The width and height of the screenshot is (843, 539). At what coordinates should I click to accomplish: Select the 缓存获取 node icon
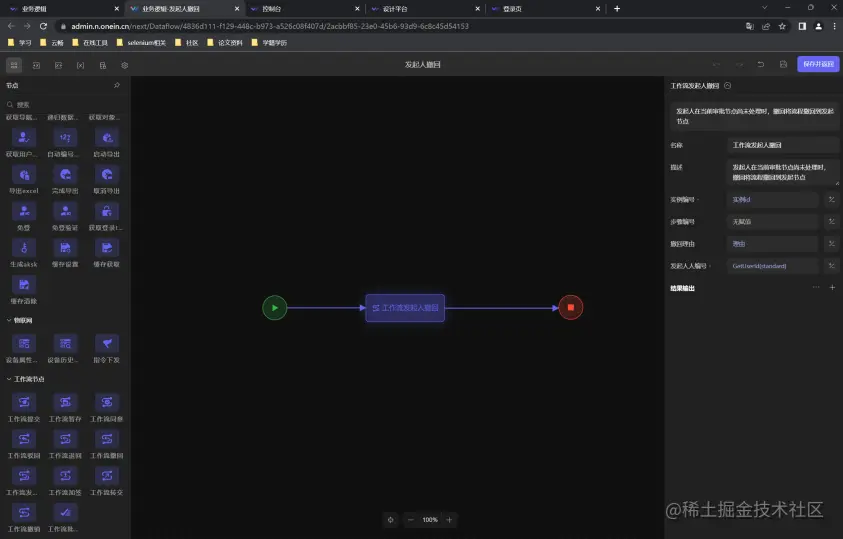(x=106, y=248)
